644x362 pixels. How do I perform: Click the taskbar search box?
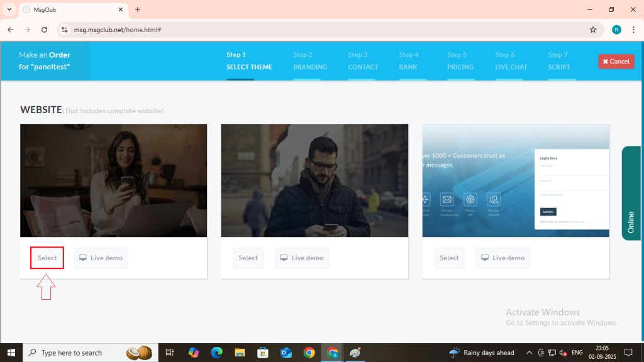coord(91,353)
